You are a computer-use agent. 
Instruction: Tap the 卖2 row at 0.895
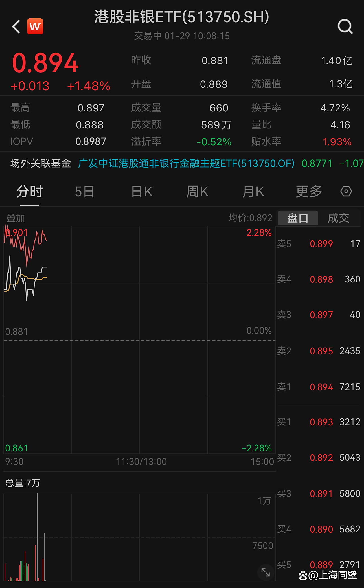(319, 351)
